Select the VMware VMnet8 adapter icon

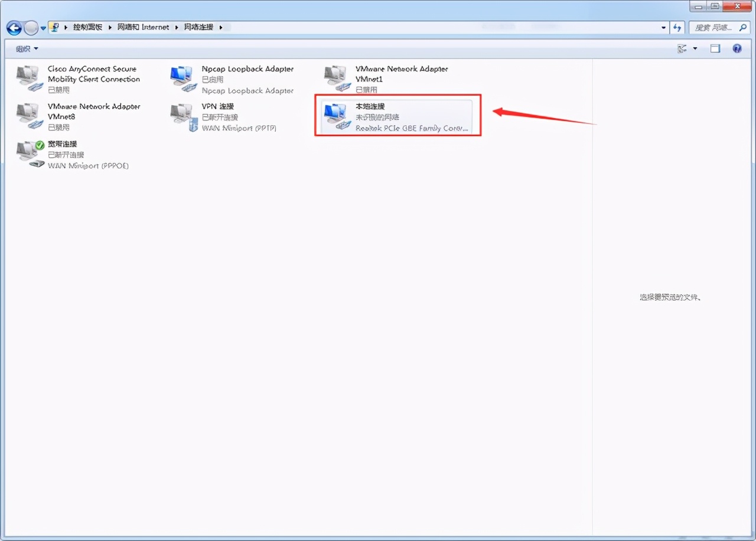30,116
